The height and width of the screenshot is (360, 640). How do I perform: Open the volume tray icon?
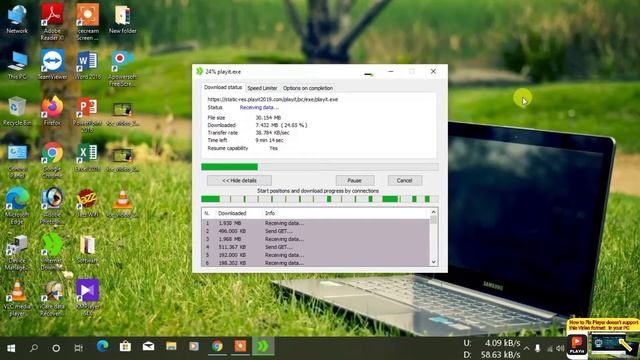(x=560, y=348)
